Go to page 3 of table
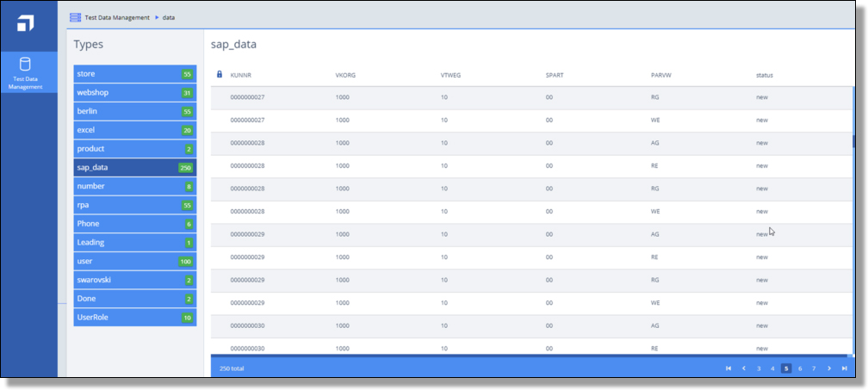The height and width of the screenshot is (390, 868). pyautogui.click(x=759, y=368)
